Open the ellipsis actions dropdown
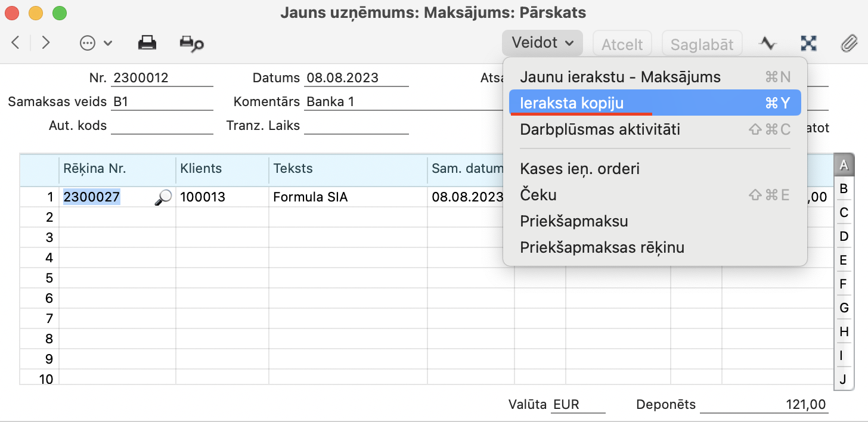This screenshot has width=868, height=422. tap(95, 43)
